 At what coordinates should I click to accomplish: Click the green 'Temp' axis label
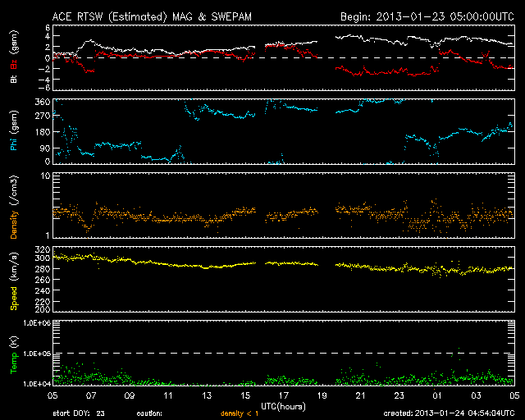(14, 363)
